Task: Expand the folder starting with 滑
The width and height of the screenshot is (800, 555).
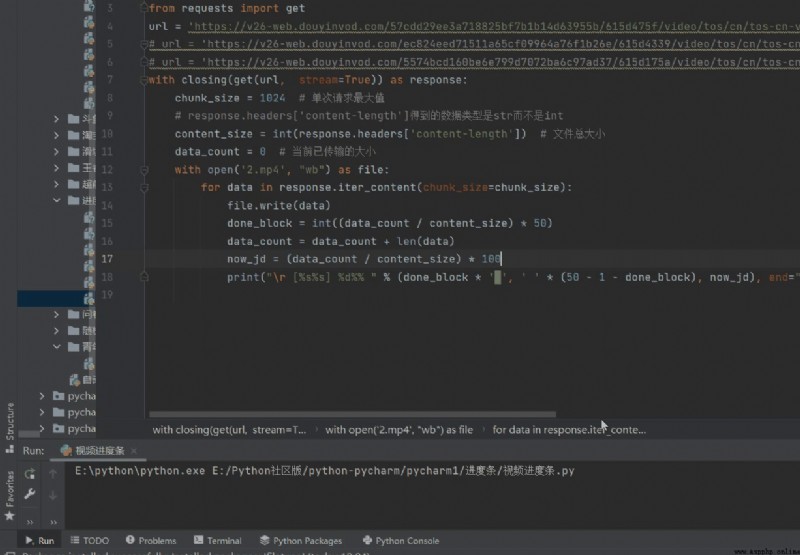Action: tap(57, 152)
